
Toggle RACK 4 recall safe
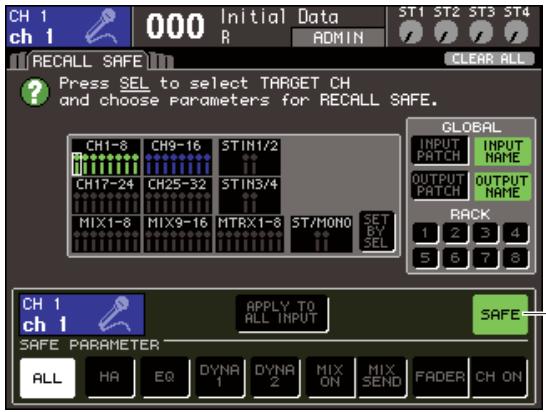[515, 233]
